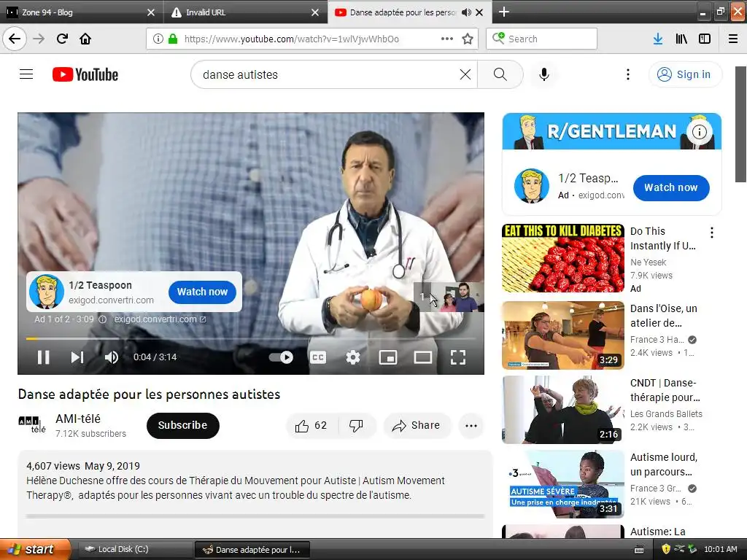This screenshot has height=560, width=747.
Task: Open exigod.convertri.com ad link in player
Action: tap(160, 319)
